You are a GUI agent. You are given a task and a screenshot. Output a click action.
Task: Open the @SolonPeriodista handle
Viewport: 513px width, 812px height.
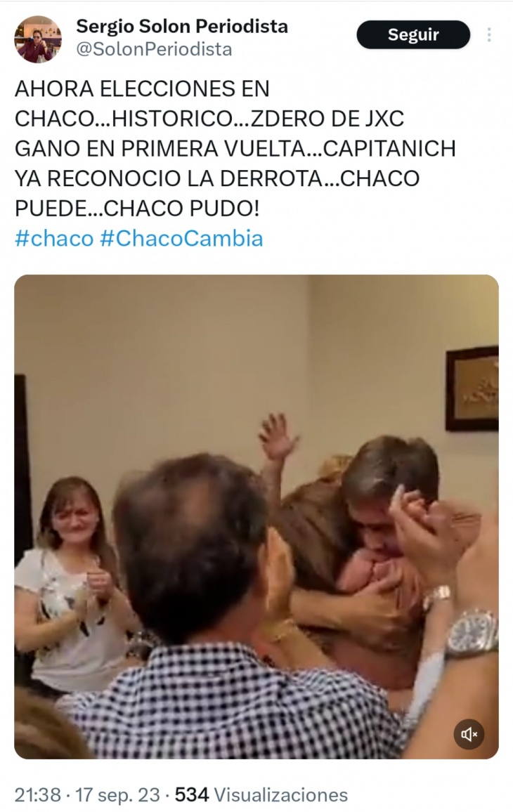154,49
